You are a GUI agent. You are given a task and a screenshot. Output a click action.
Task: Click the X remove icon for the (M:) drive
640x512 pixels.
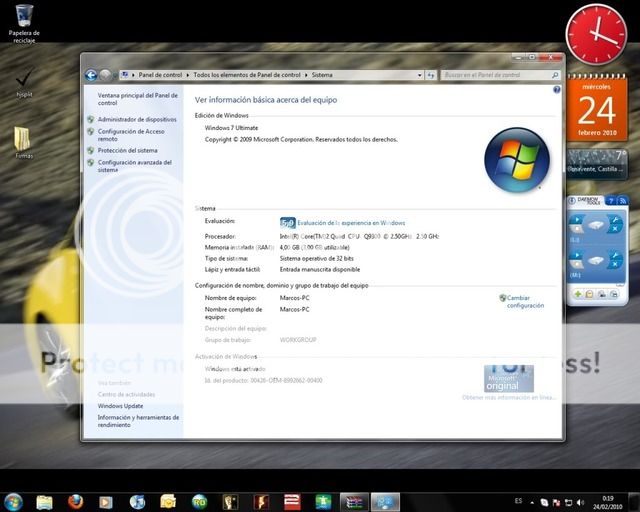tap(614, 264)
